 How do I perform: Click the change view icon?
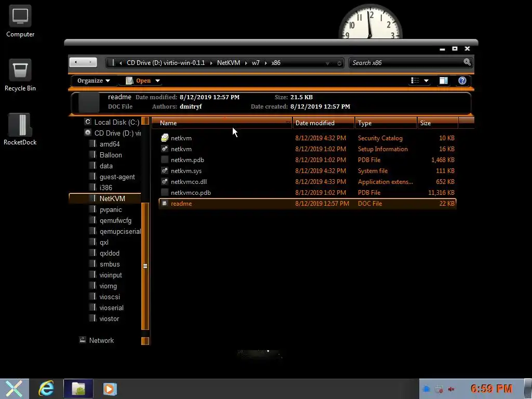pos(415,81)
